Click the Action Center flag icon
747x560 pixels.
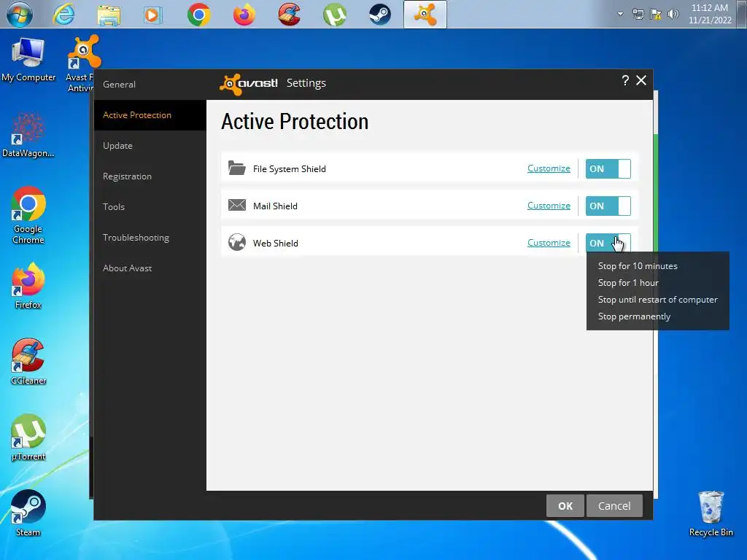pyautogui.click(x=656, y=14)
